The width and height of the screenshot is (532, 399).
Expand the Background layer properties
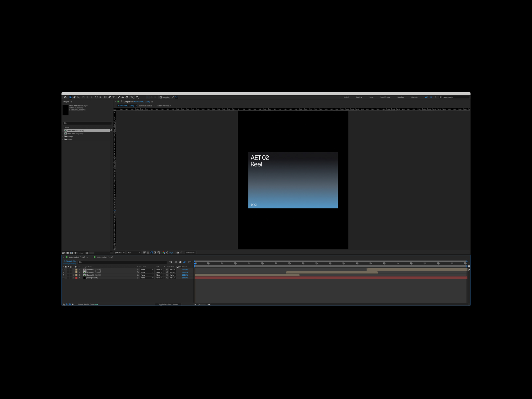tap(74, 278)
